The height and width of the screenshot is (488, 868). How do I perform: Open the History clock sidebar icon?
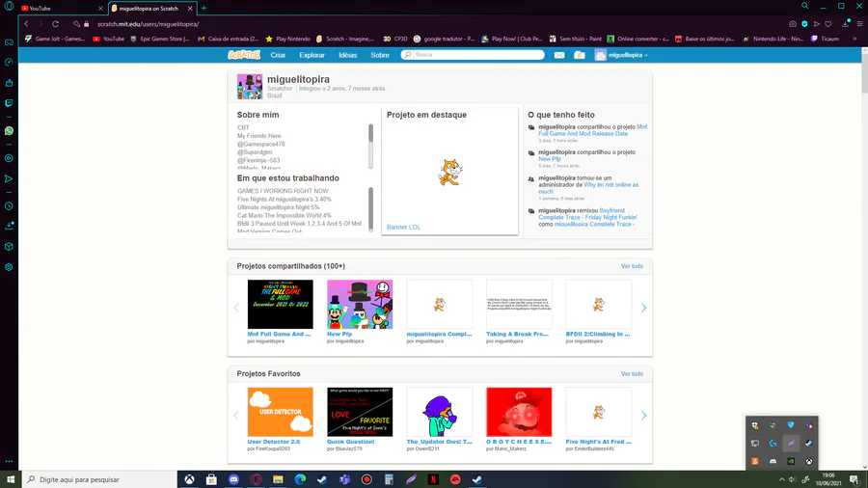pyautogui.click(x=9, y=205)
